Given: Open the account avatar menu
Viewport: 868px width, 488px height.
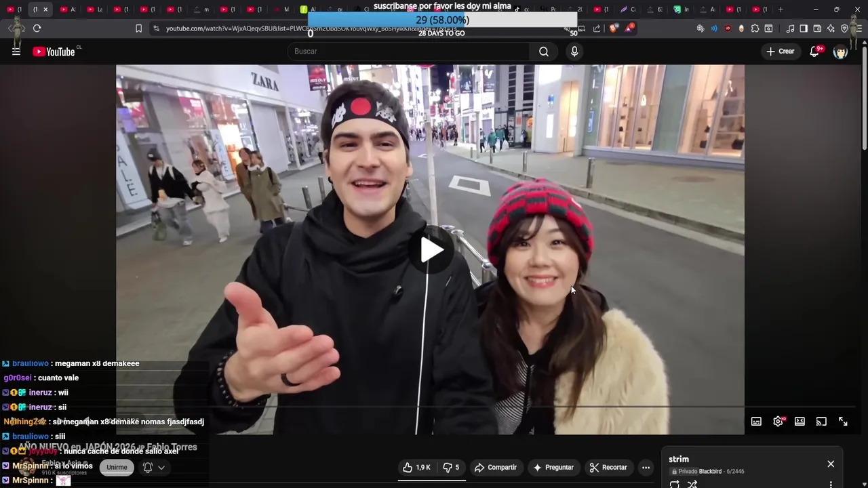Looking at the screenshot, I should coord(840,52).
